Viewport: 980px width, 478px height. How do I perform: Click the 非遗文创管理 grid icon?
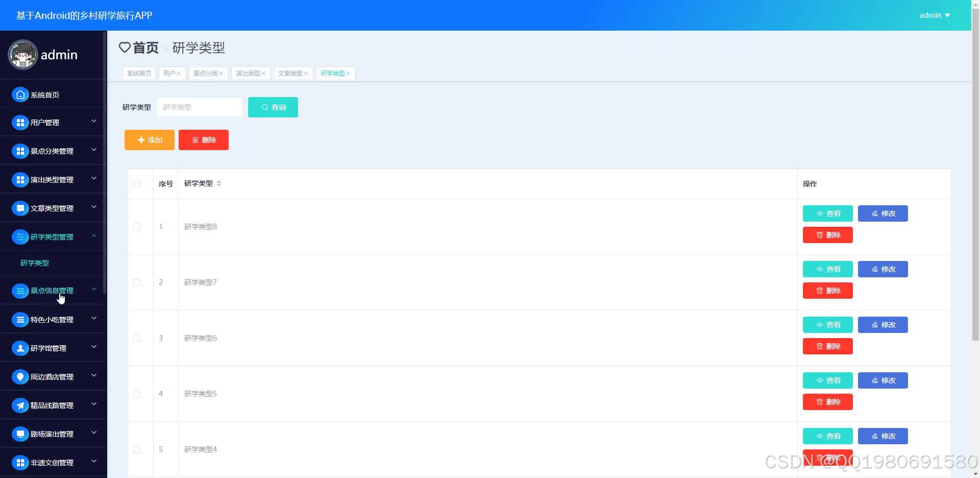click(20, 463)
